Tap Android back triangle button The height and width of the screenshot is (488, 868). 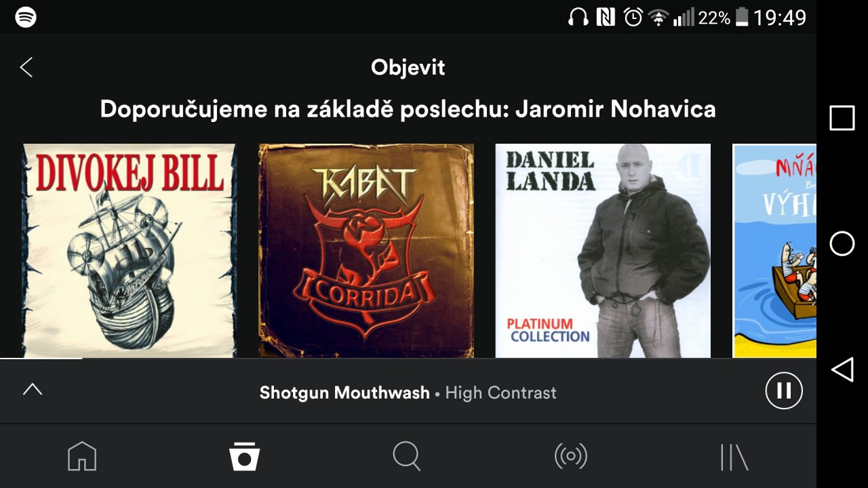click(842, 369)
